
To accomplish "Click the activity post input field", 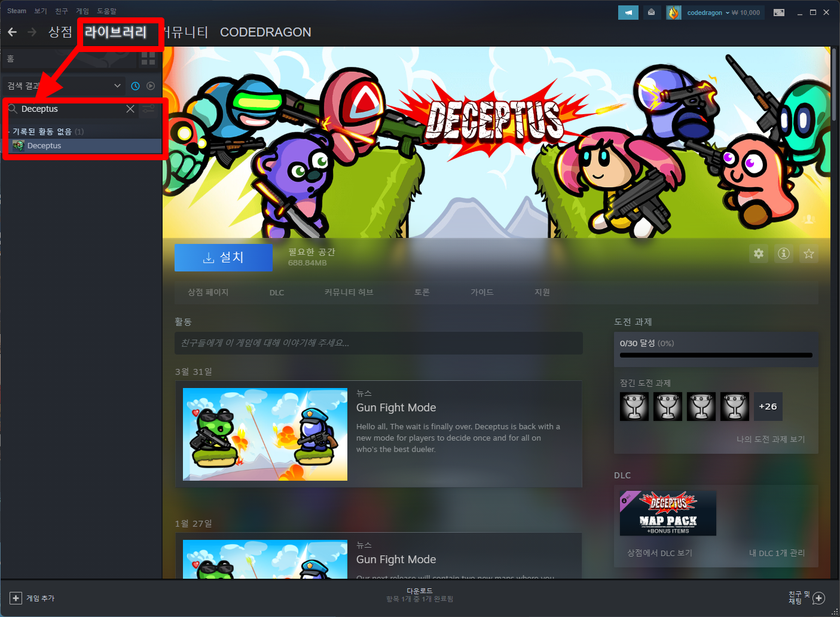I will [378, 343].
